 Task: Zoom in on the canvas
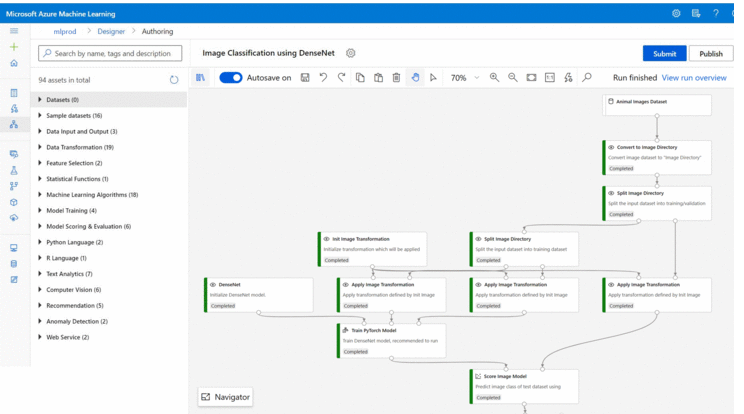[x=494, y=77]
